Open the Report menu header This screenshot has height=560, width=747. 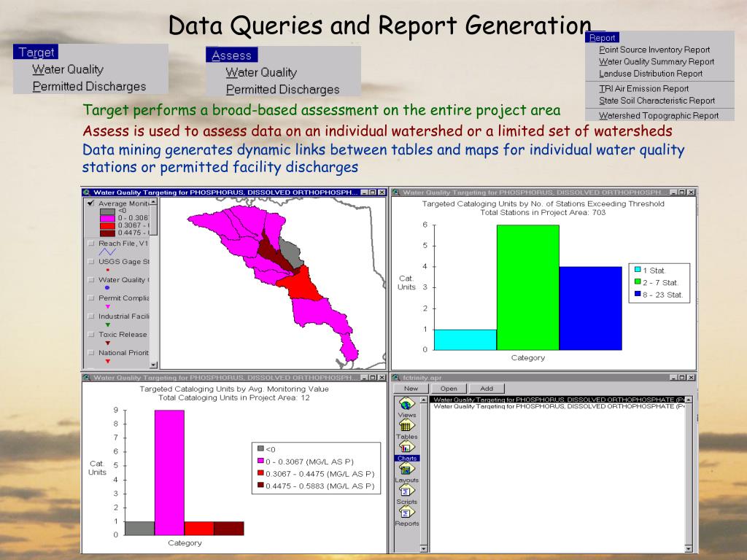coord(603,38)
